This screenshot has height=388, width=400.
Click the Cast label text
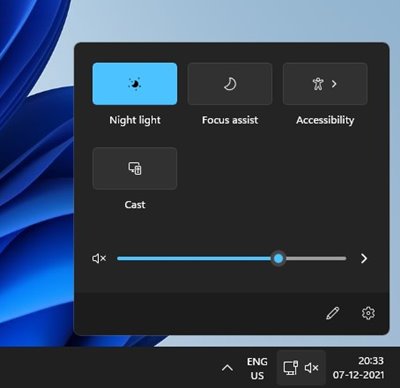pyautogui.click(x=135, y=204)
